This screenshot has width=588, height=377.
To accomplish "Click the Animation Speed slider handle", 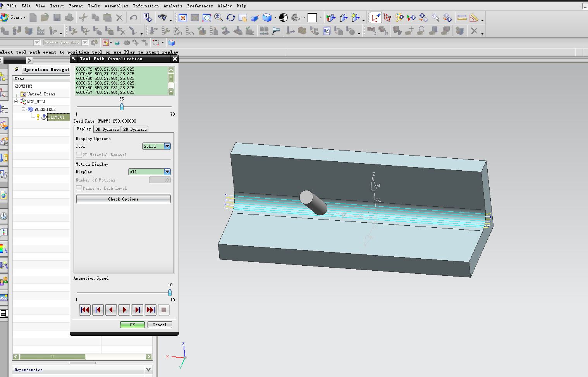I will coord(170,292).
